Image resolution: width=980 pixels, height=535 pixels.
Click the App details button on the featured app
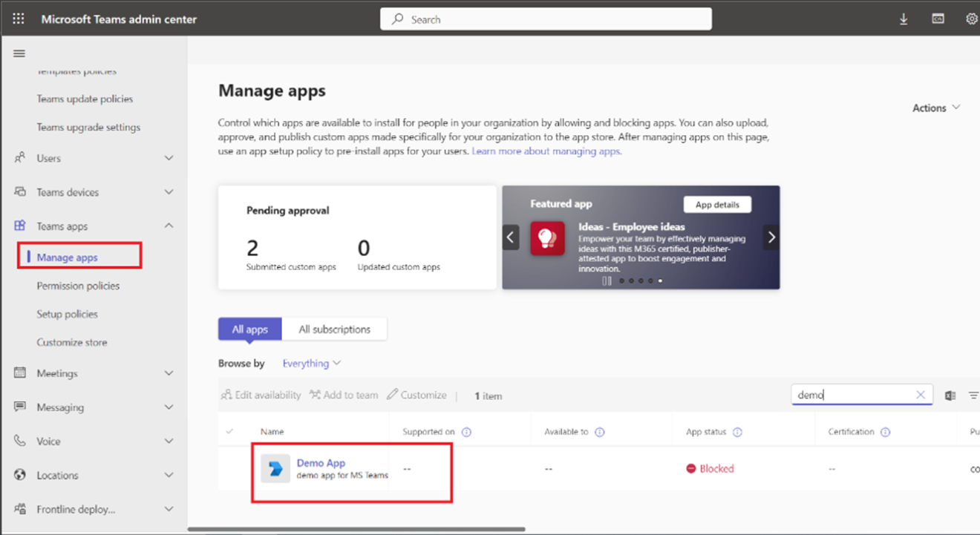(x=716, y=204)
